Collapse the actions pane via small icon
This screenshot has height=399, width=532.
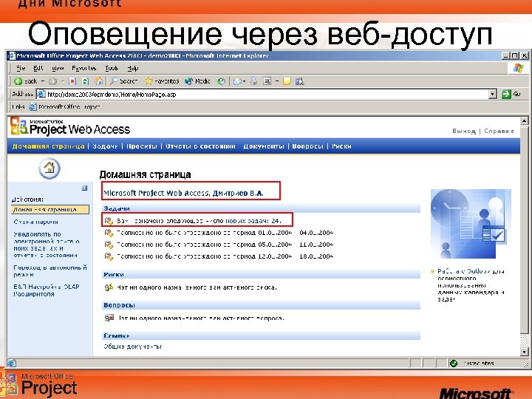(x=84, y=188)
